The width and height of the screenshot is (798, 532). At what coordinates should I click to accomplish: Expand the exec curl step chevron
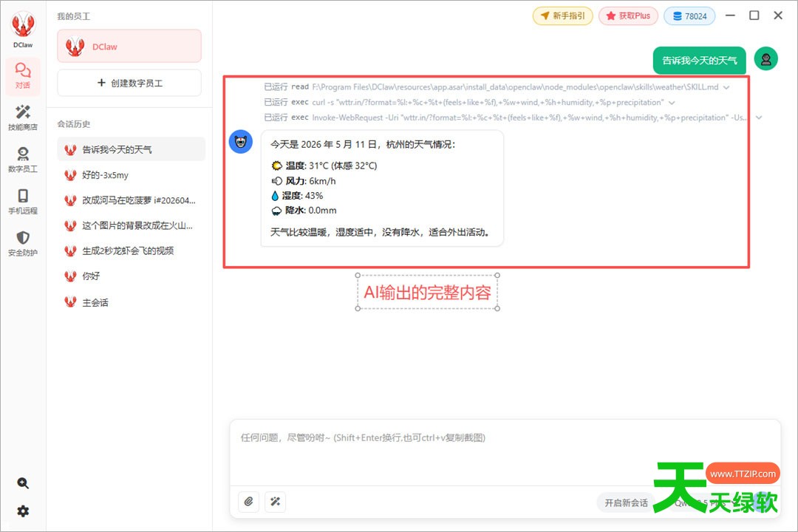pyautogui.click(x=672, y=102)
